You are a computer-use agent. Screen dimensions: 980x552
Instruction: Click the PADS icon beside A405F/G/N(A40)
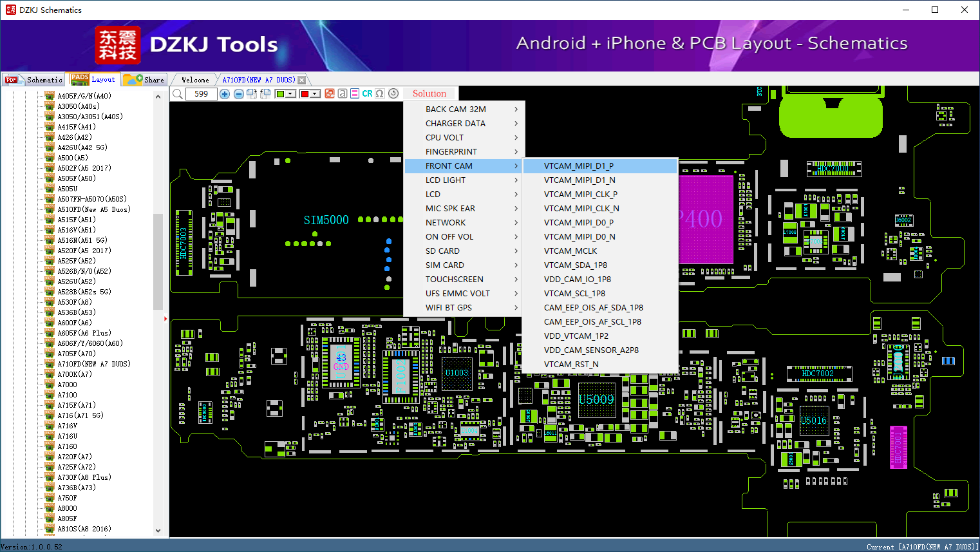click(50, 96)
